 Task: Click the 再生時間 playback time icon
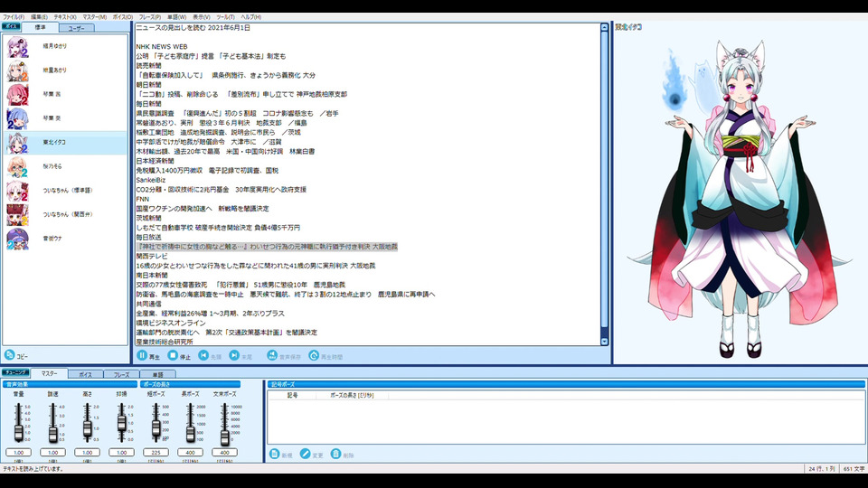point(314,355)
